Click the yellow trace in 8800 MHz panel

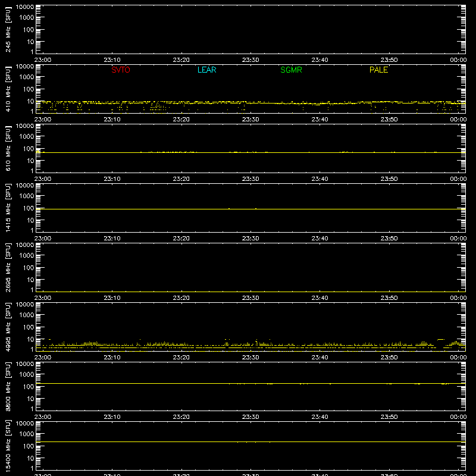click(250, 383)
